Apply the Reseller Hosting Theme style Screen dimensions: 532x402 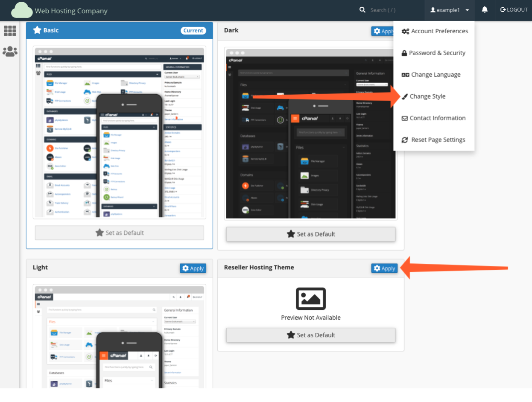point(384,268)
